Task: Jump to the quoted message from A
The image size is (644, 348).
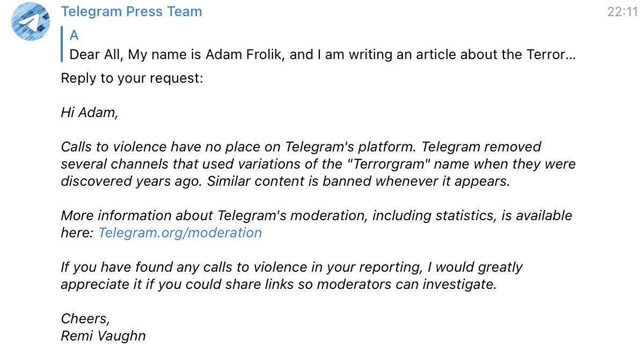Action: pyautogui.click(x=319, y=45)
